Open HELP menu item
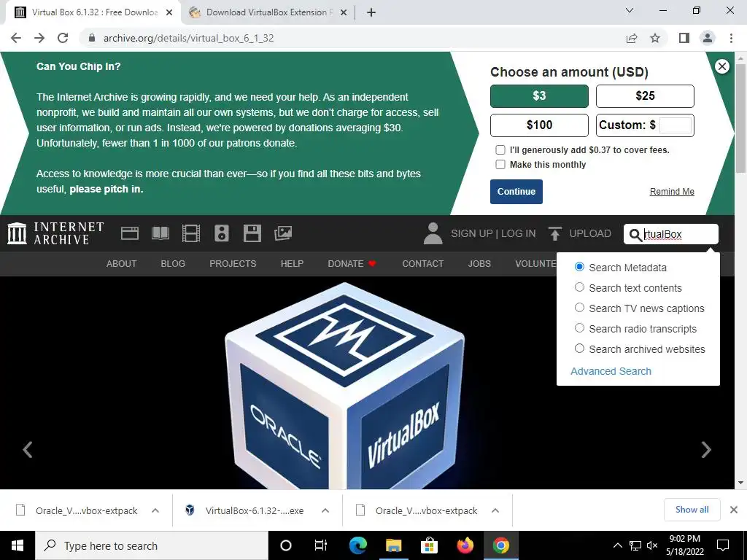747x560 pixels. pyautogui.click(x=292, y=264)
